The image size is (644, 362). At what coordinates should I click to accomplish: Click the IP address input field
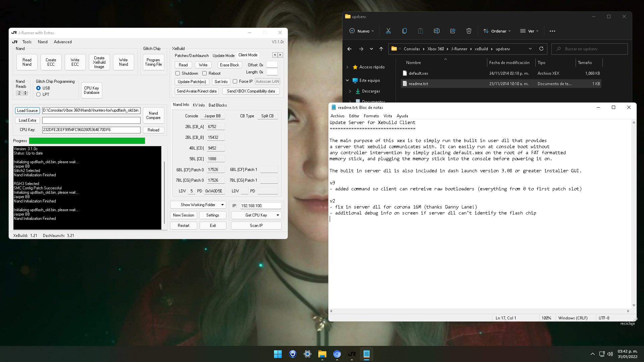(261, 206)
